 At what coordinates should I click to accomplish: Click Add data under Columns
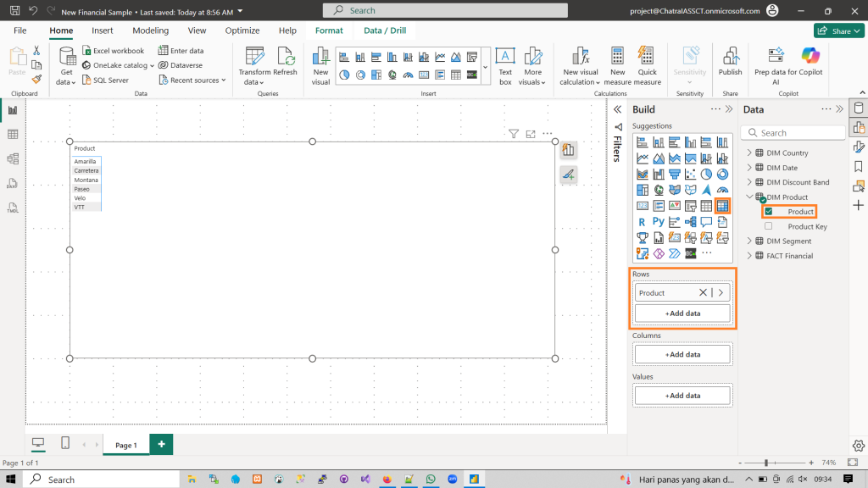pos(682,354)
